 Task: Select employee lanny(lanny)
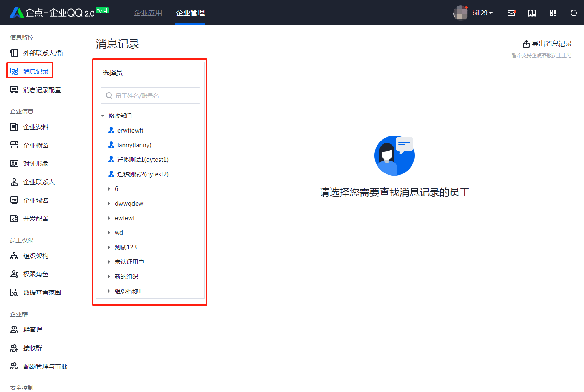tap(134, 145)
